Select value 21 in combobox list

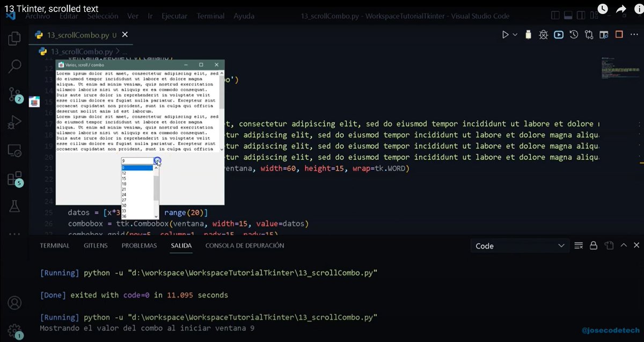tap(137, 189)
